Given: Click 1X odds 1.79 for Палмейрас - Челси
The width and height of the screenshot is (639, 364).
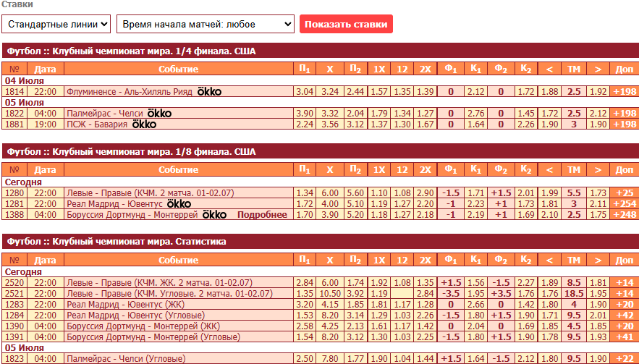Looking at the screenshot, I should (379, 114).
